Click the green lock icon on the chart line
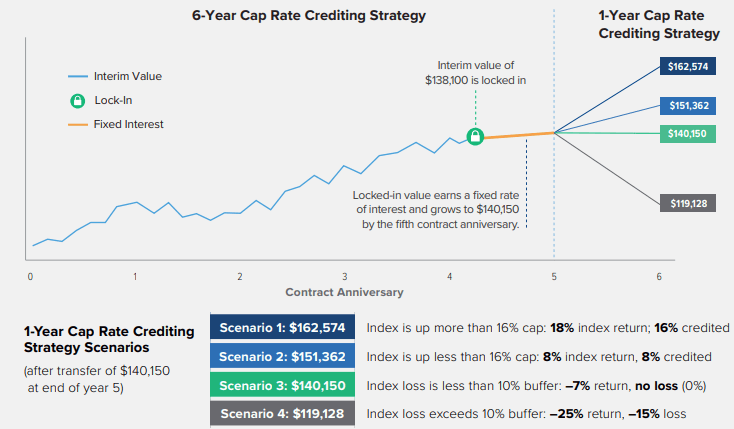The height and width of the screenshot is (429, 734). [x=476, y=137]
